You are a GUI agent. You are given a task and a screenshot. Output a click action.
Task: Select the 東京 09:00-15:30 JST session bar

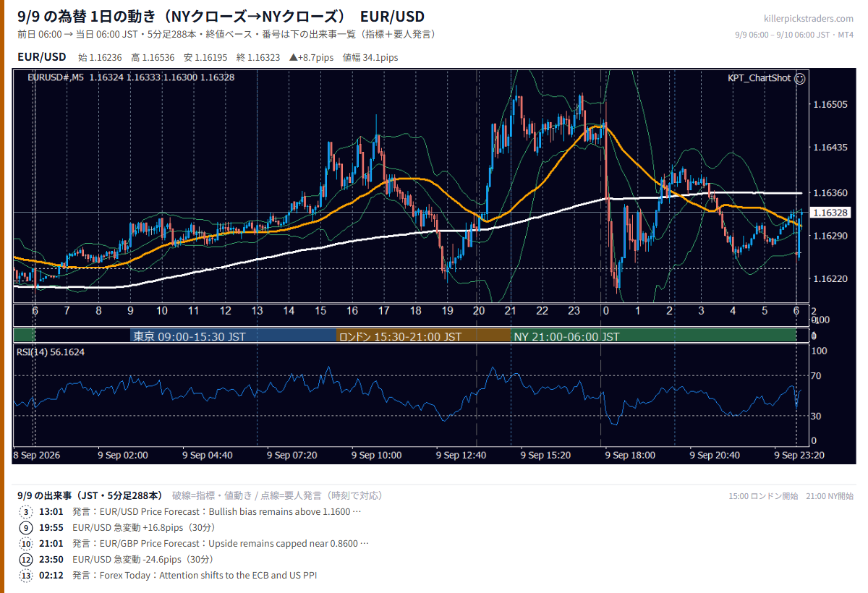click(234, 336)
